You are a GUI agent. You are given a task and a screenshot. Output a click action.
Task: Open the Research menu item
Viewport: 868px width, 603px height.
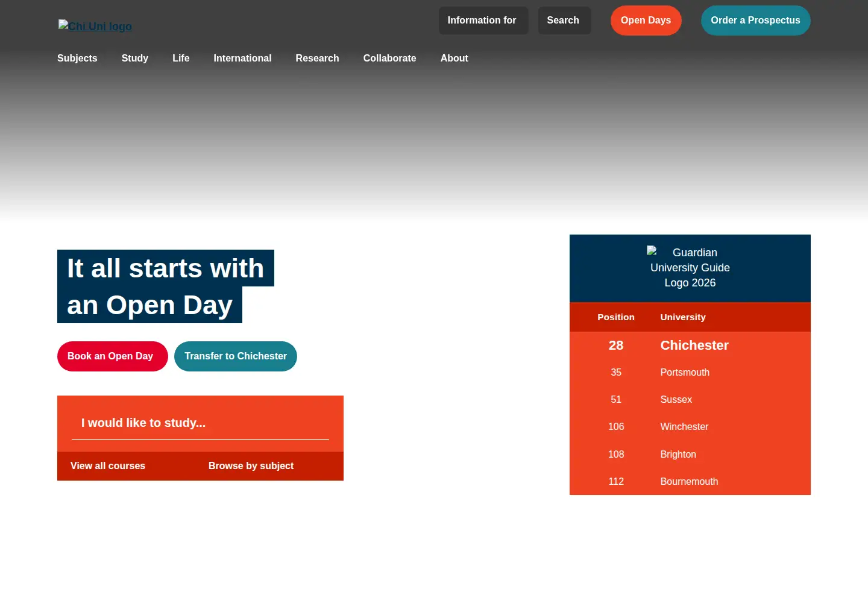[x=317, y=58]
